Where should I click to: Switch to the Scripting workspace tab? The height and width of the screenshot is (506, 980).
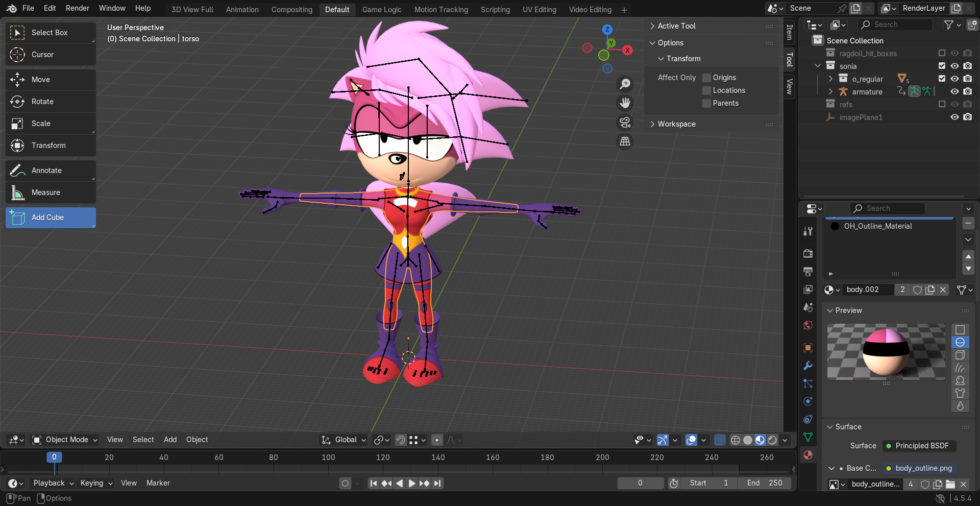coord(495,10)
